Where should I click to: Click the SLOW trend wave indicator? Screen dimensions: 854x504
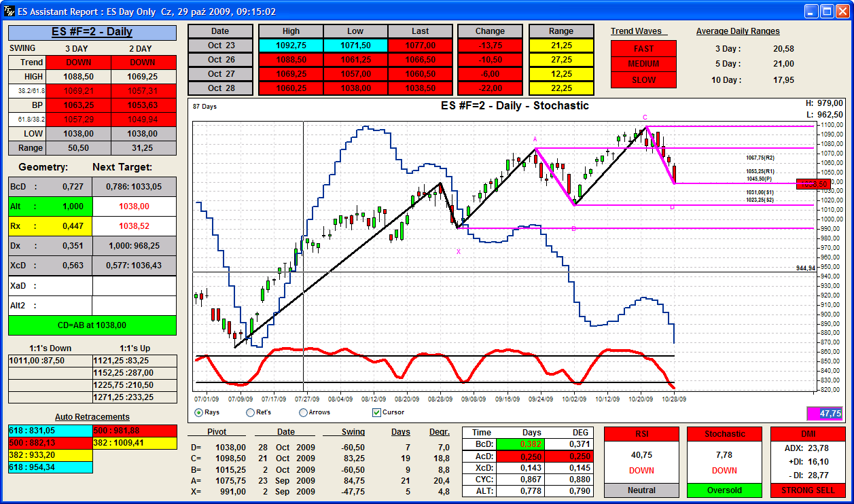(643, 79)
